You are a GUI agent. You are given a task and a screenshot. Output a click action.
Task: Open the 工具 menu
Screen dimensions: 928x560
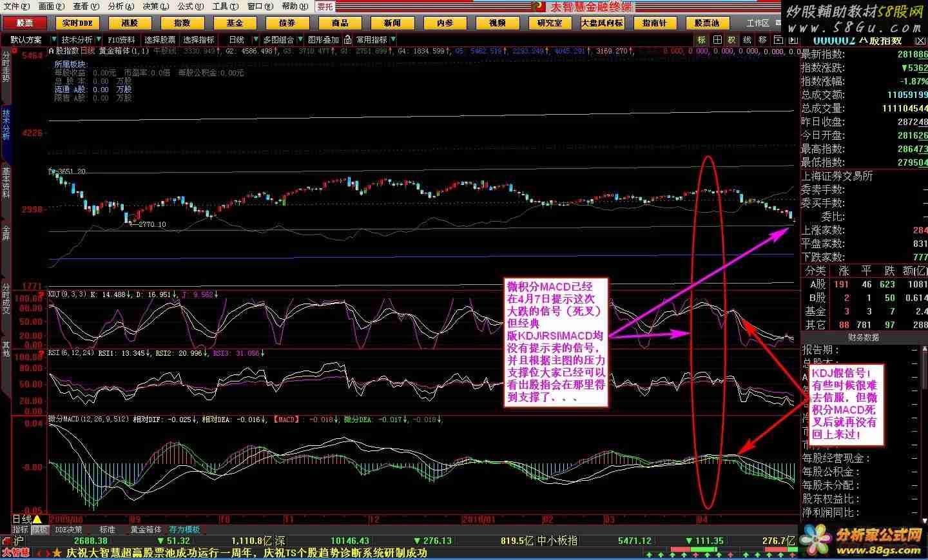(x=225, y=6)
